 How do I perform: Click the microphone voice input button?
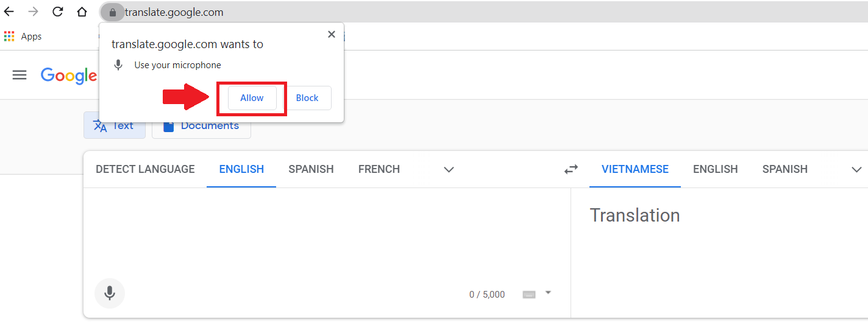(110, 293)
